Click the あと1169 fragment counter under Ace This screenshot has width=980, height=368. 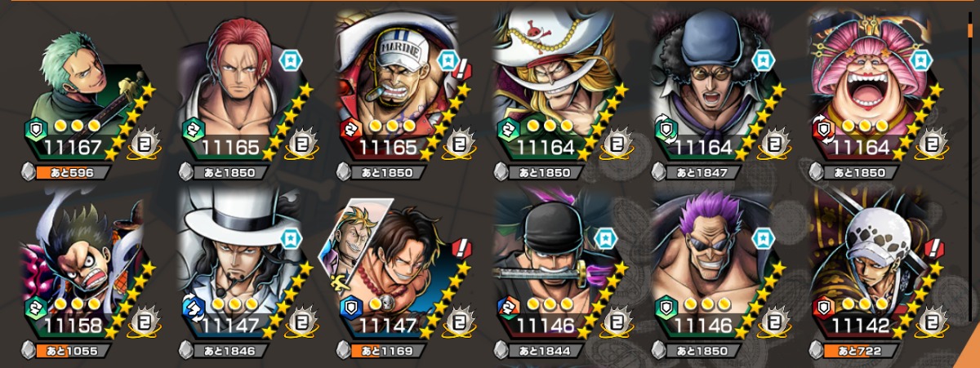pyautogui.click(x=384, y=351)
